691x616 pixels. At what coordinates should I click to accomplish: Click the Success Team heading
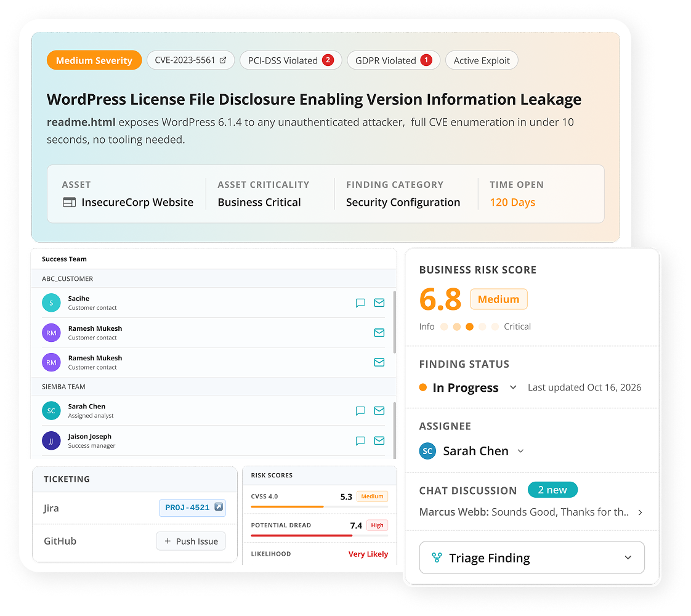[x=64, y=259]
